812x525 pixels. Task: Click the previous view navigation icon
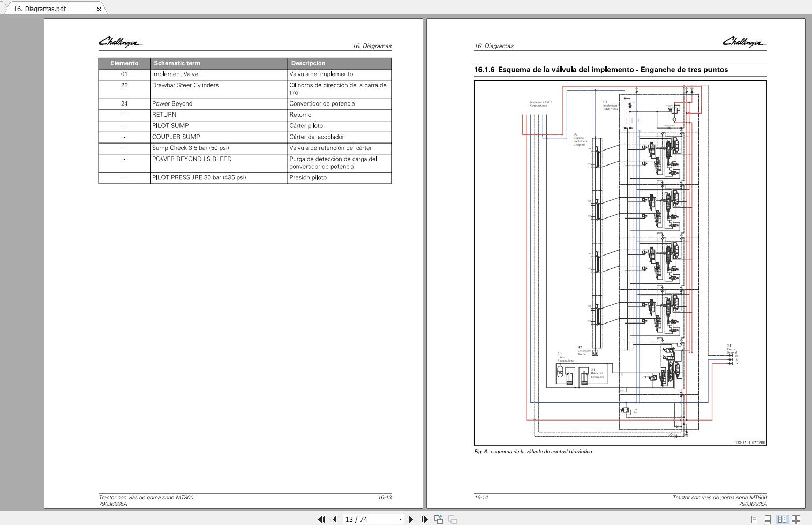439,519
